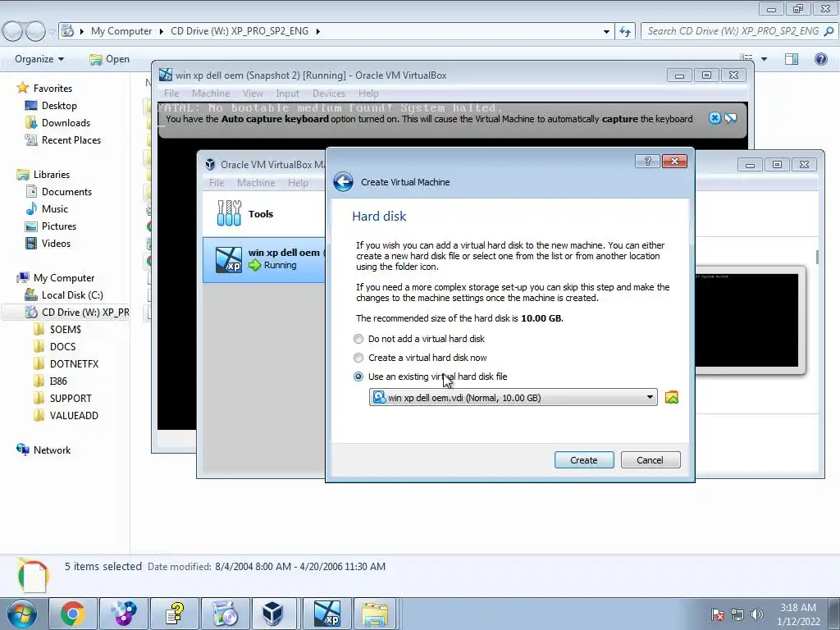Switch to the XP VM taskbar icon
This screenshot has width=840, height=630.
(x=326, y=614)
